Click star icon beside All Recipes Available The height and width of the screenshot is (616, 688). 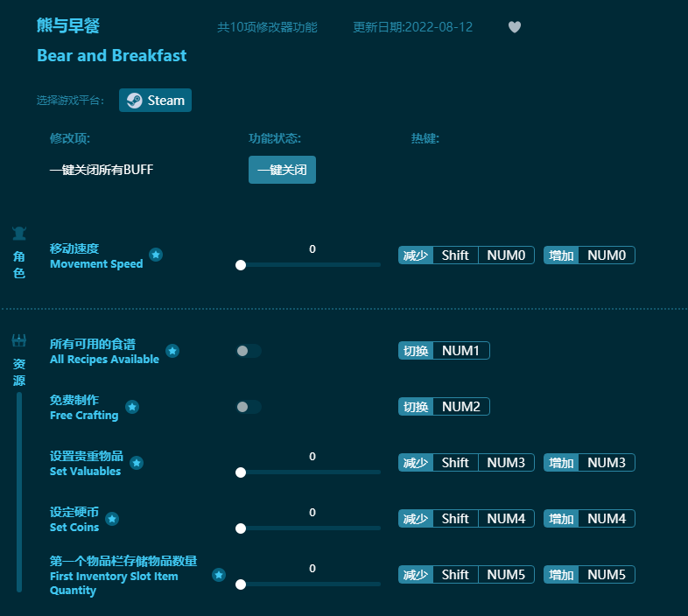coord(172,351)
